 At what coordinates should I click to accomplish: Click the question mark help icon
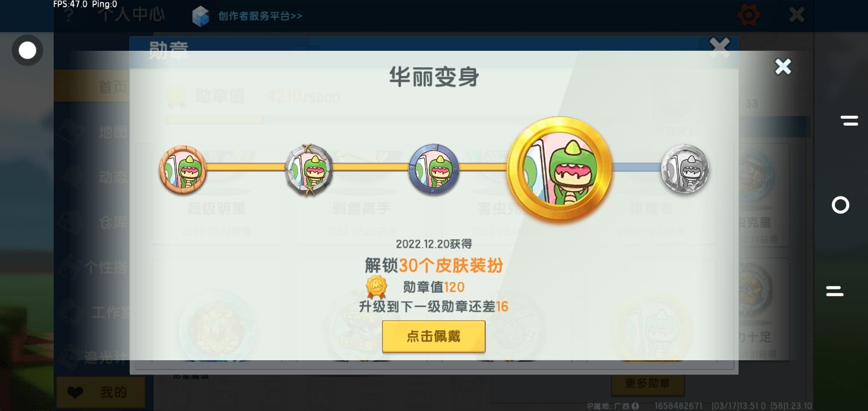pyautogui.click(x=69, y=15)
